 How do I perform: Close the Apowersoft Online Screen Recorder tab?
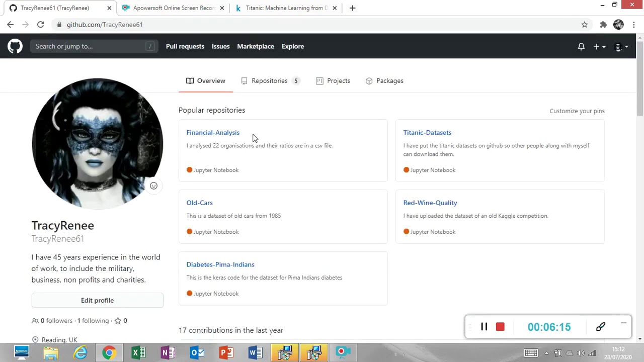pyautogui.click(x=222, y=8)
